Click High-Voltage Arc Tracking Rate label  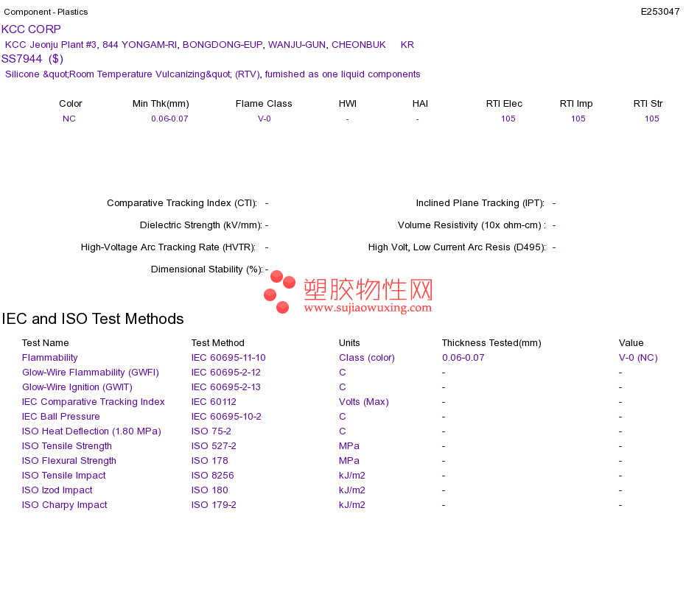[168, 247]
